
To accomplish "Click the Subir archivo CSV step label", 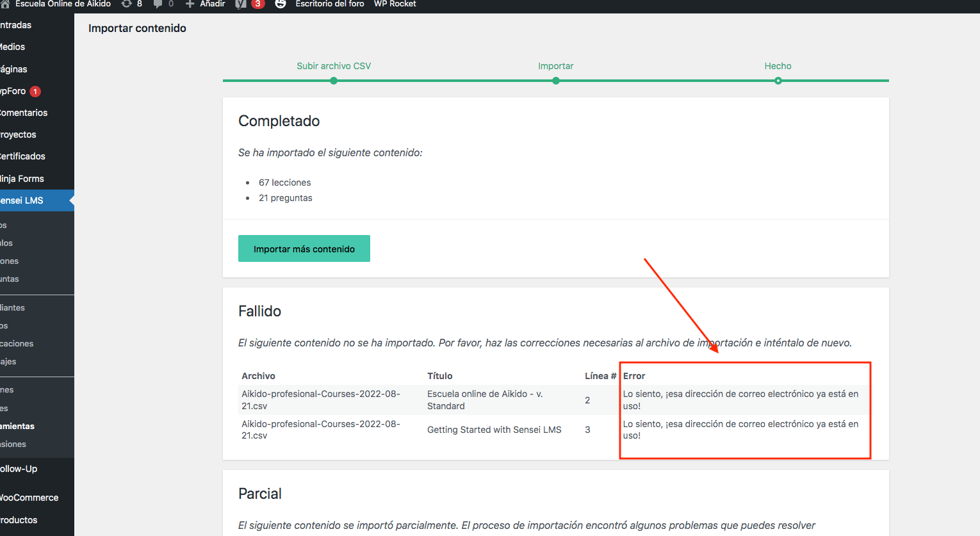I will (x=334, y=66).
